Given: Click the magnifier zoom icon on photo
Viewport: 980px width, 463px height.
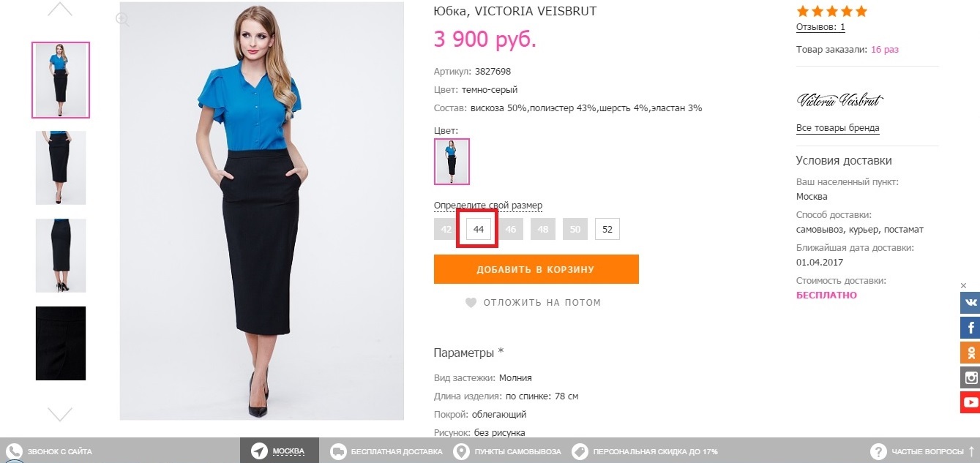Looking at the screenshot, I should point(122,20).
